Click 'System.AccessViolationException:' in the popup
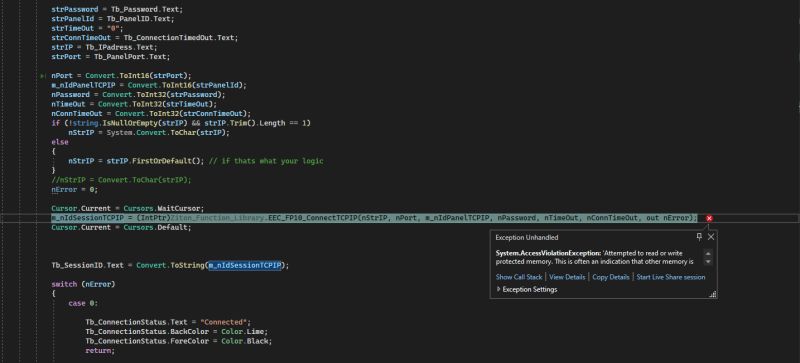This screenshot has width=800, height=363. click(548, 253)
